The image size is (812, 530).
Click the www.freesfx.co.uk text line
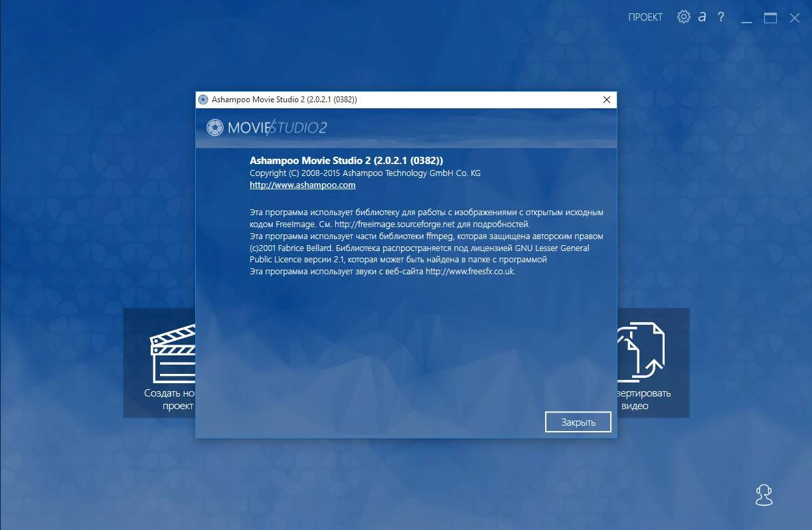pyautogui.click(x=382, y=272)
